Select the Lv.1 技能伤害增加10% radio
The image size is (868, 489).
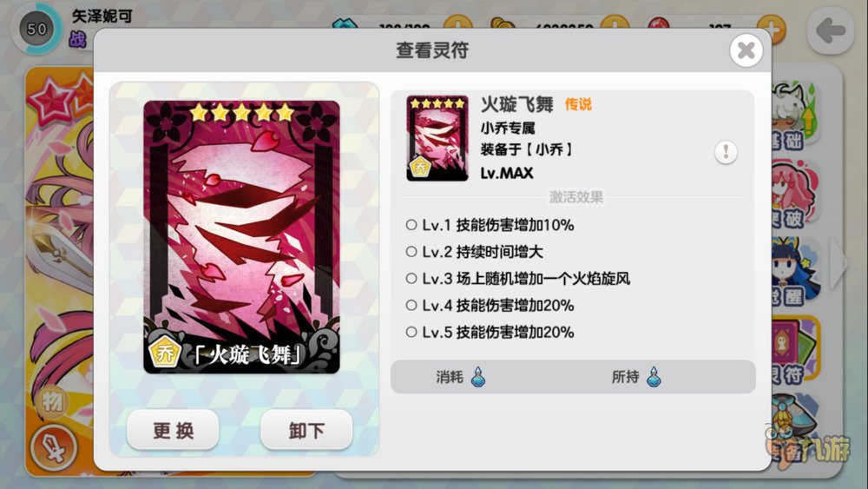click(x=411, y=225)
